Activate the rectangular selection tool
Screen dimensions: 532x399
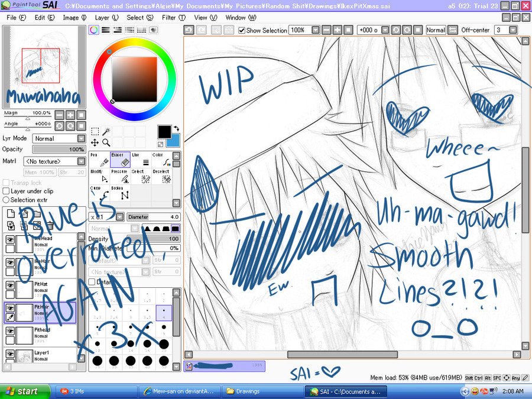95,131
